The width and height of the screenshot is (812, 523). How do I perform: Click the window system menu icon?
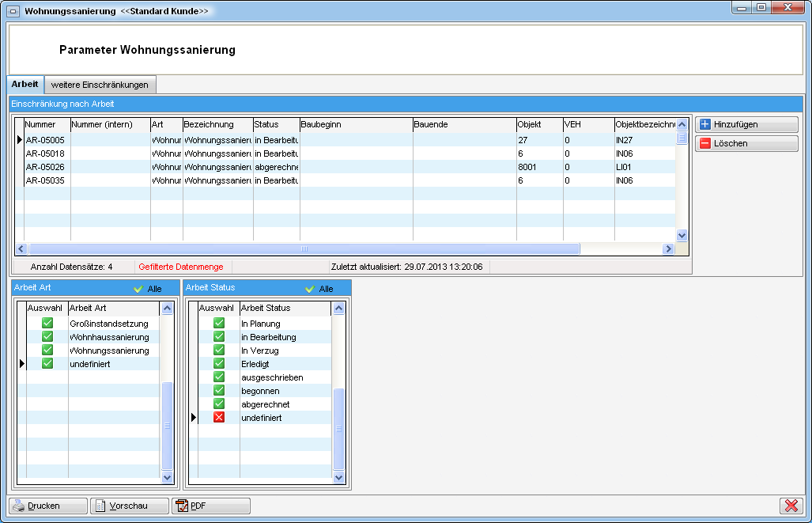click(x=13, y=11)
